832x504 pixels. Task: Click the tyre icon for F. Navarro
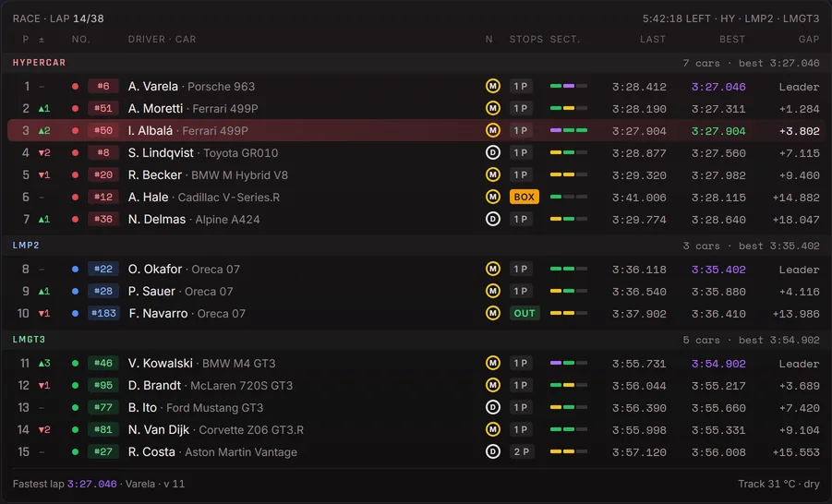pos(493,314)
